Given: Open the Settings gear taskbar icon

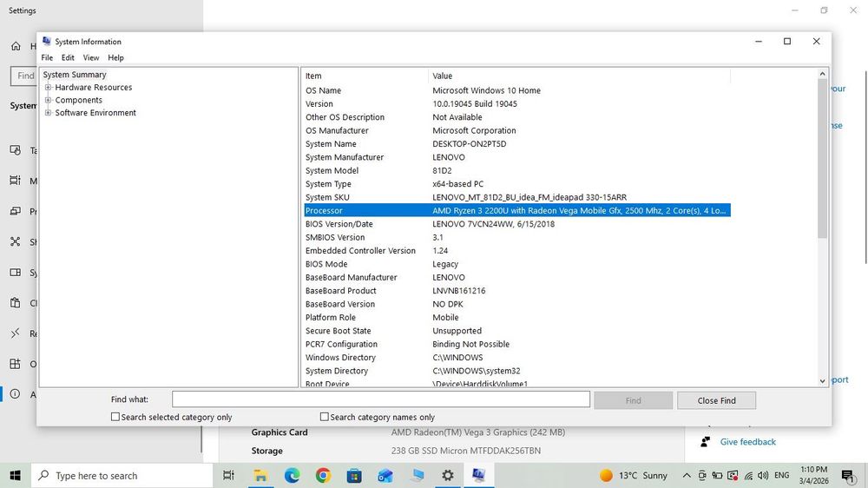Looking at the screenshot, I should (x=447, y=475).
